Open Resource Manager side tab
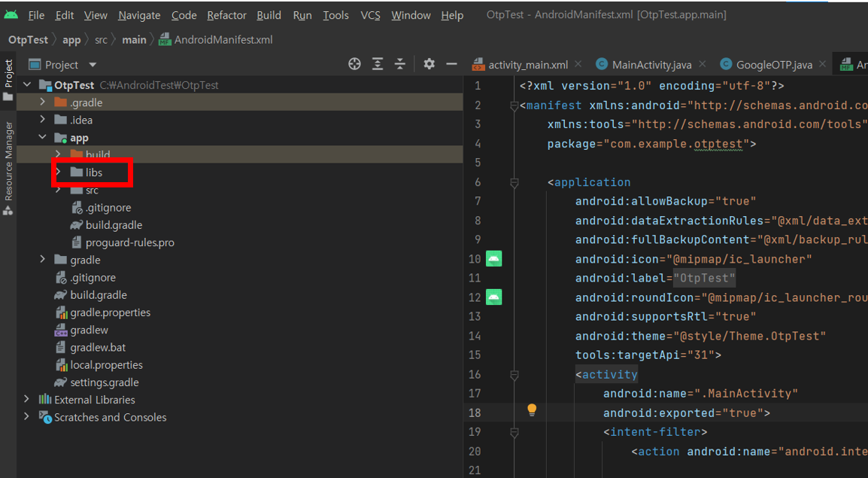 tap(8, 169)
